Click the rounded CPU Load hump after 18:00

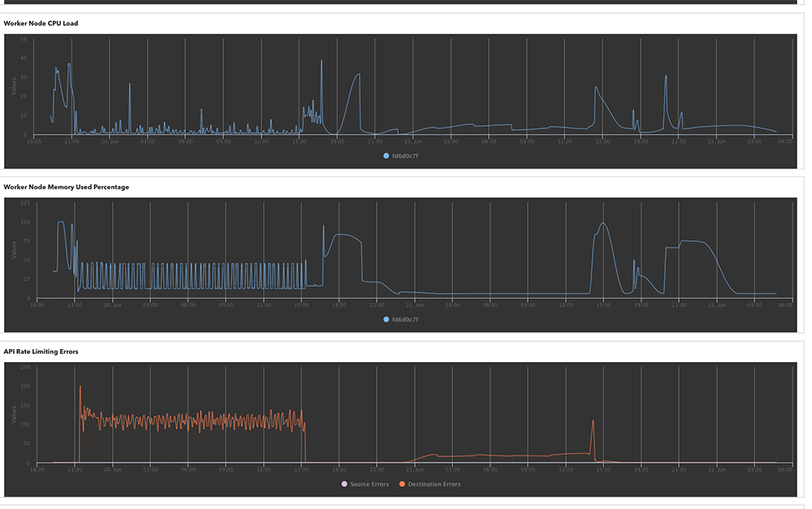click(x=356, y=75)
